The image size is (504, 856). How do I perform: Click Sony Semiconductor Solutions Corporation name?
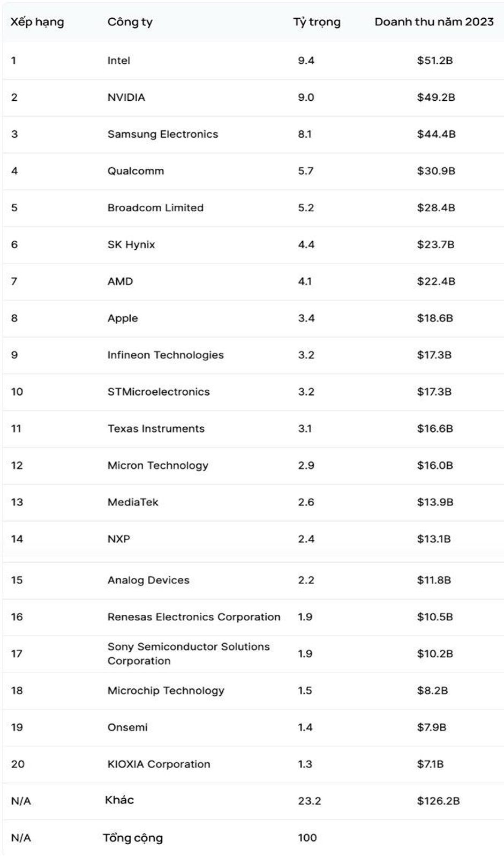pyautogui.click(x=188, y=653)
